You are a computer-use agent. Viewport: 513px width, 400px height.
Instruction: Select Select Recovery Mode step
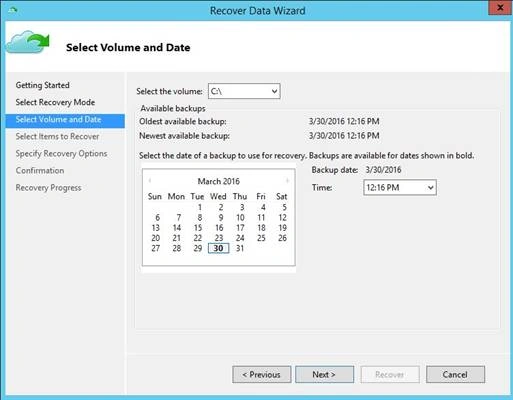pos(55,102)
